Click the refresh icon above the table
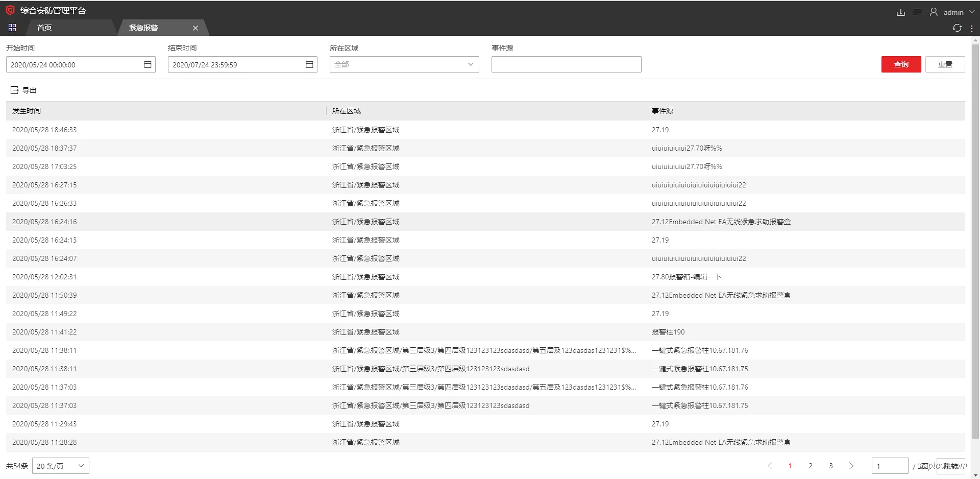The height and width of the screenshot is (479, 980). pyautogui.click(x=957, y=28)
